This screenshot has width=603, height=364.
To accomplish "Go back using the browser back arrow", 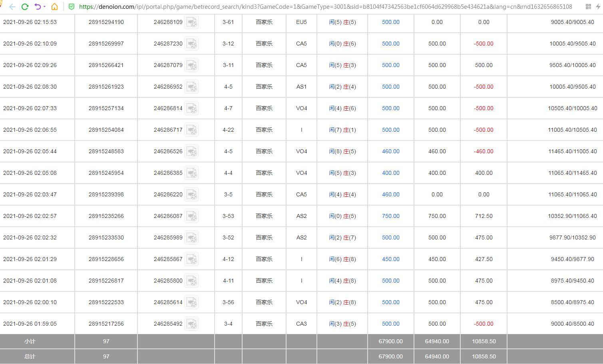I will [x=12, y=7].
